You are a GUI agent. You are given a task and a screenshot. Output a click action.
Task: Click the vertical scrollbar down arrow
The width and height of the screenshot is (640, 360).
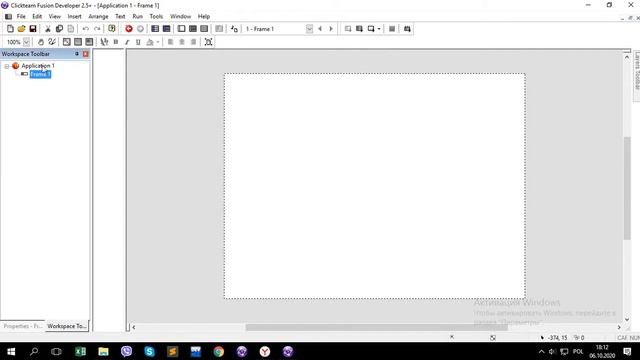pos(627,320)
